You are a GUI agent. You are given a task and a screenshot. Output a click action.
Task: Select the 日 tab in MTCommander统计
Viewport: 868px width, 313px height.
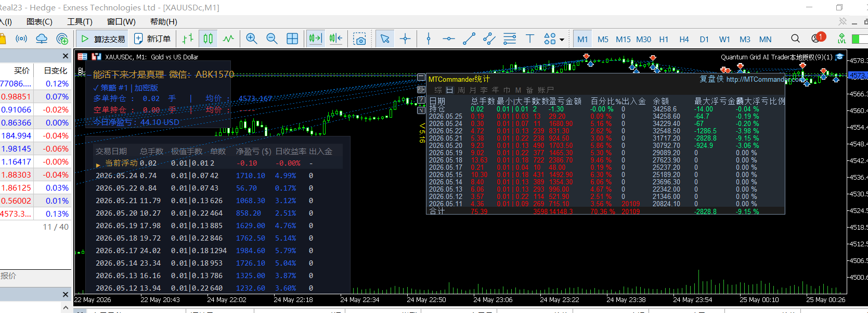click(x=450, y=90)
